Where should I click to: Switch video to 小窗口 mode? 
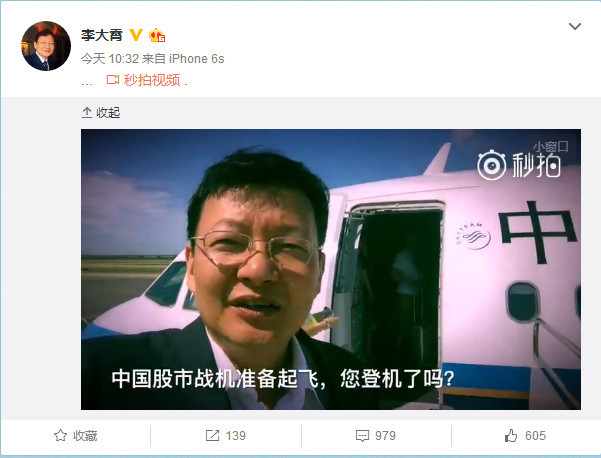tap(550, 146)
